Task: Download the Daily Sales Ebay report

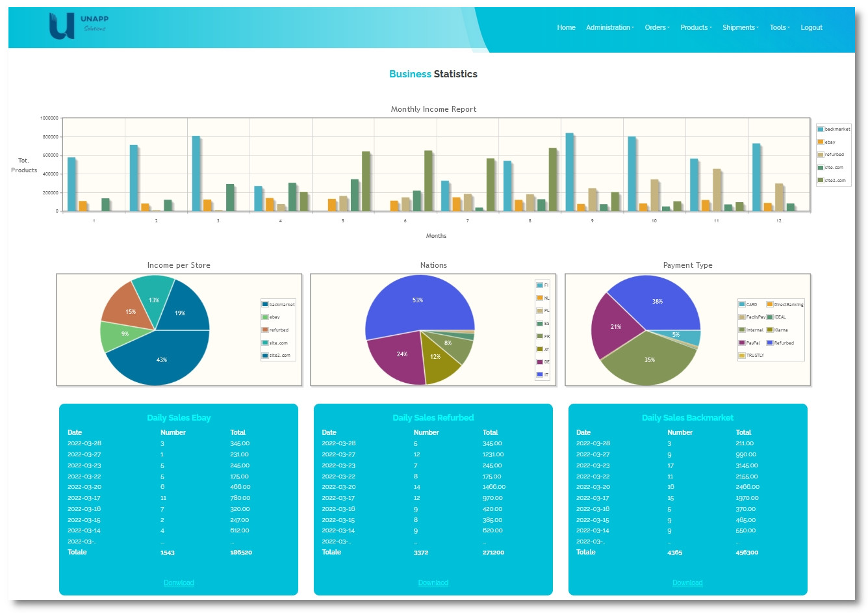Action: [x=179, y=583]
